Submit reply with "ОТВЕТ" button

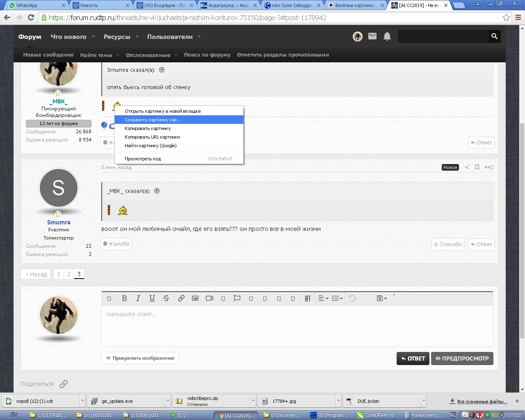coord(413,358)
